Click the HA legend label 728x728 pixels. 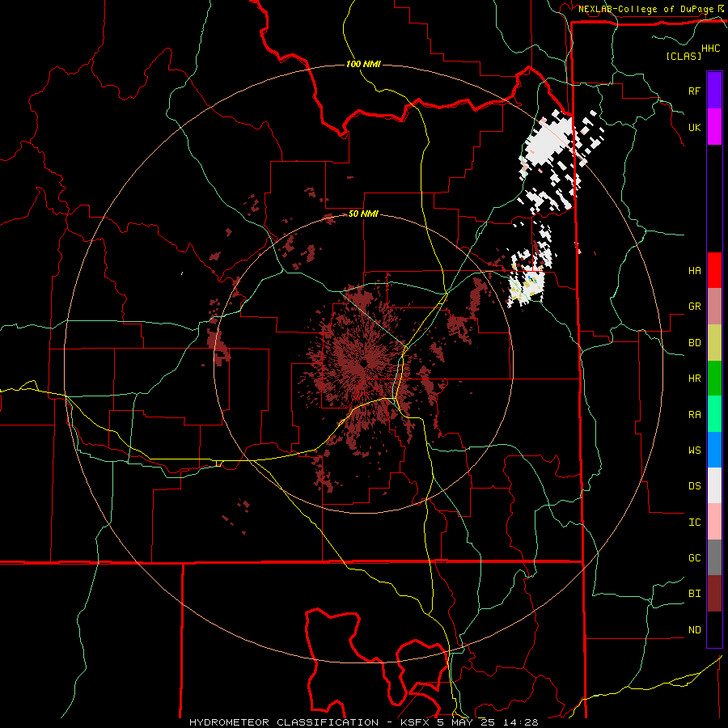(694, 270)
